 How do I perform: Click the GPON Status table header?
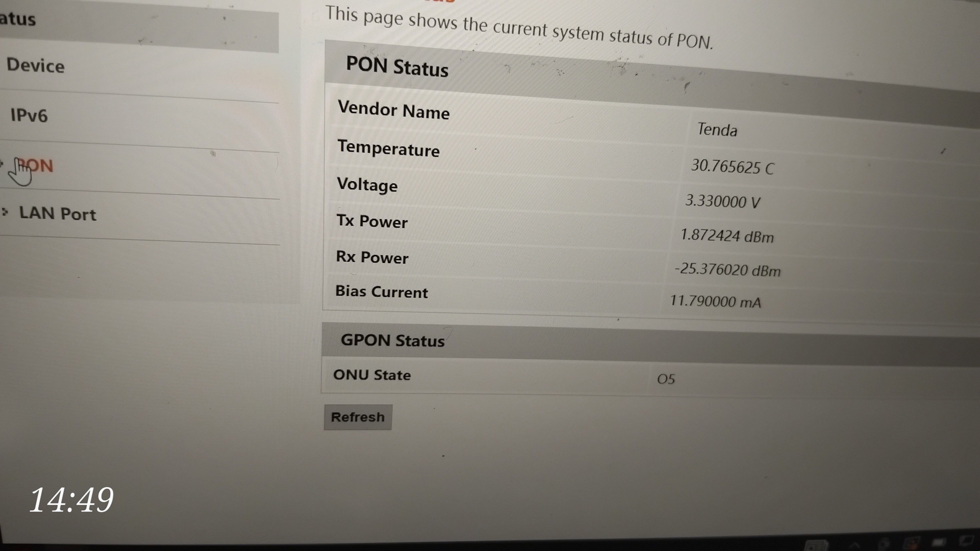pos(392,340)
